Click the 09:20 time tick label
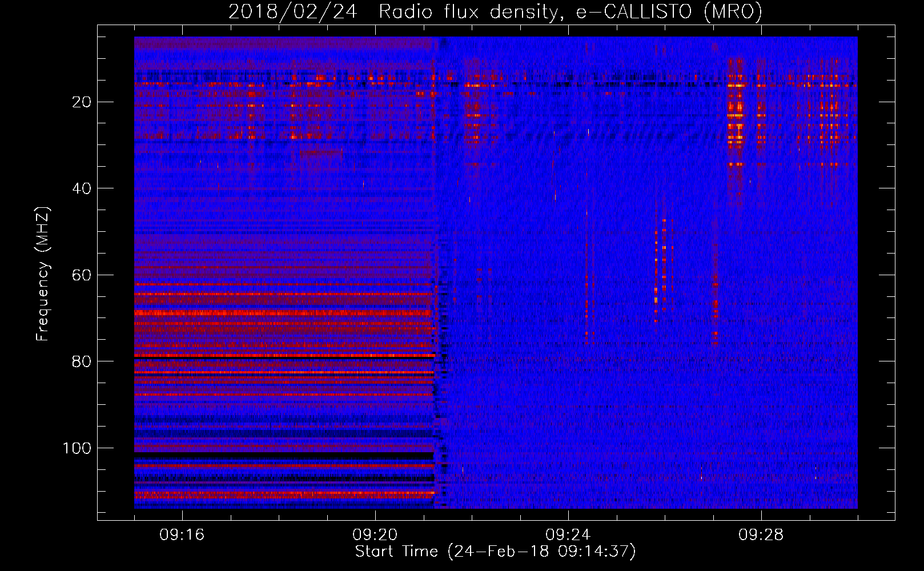The image size is (924, 571). point(375,535)
